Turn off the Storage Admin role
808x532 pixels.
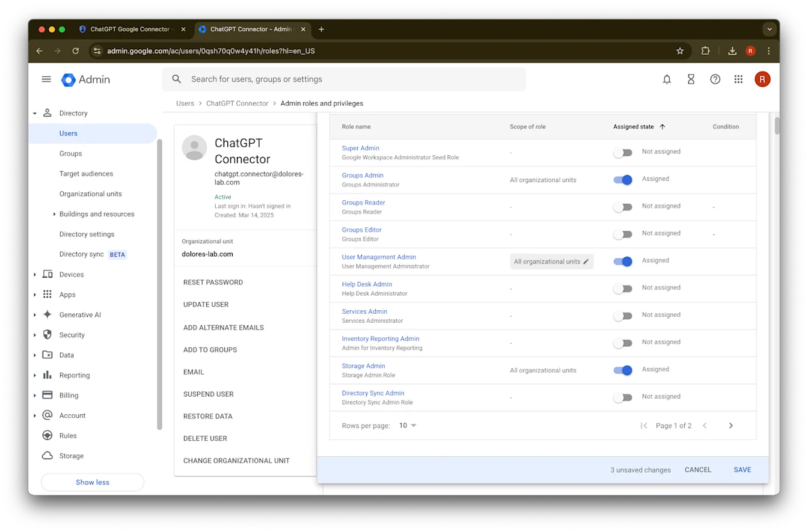pos(623,370)
